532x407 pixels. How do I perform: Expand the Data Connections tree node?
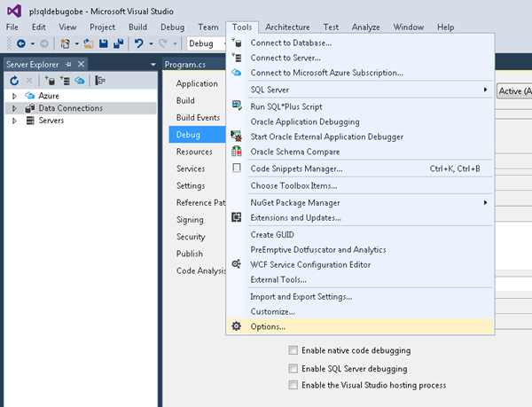click(14, 108)
